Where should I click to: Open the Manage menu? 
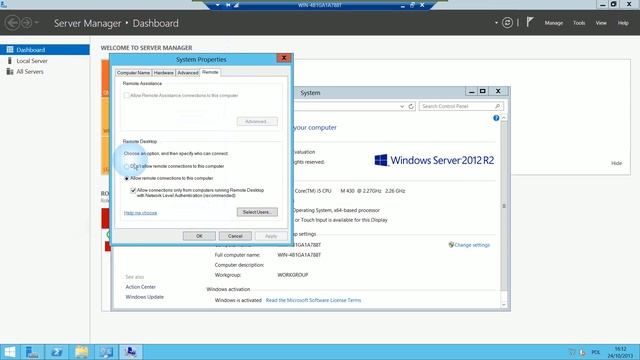point(553,23)
